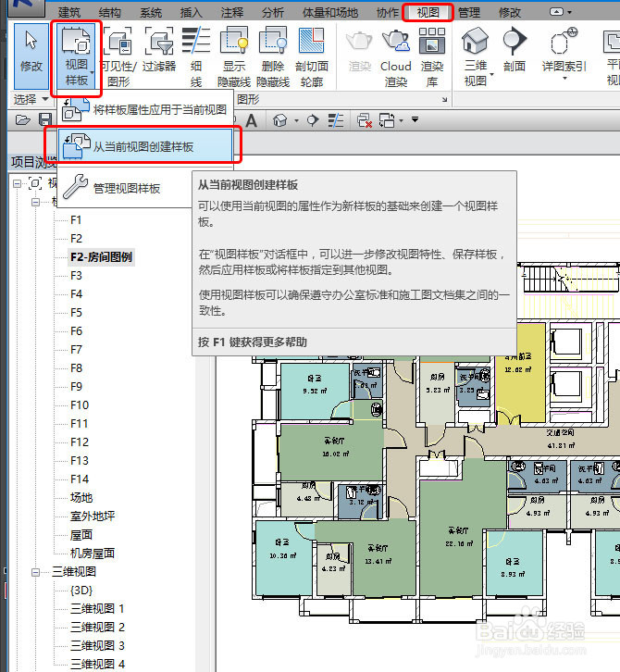Screen dimensions: 620x672
Task: Open Cloud 渲染 rendering
Action: 395,56
